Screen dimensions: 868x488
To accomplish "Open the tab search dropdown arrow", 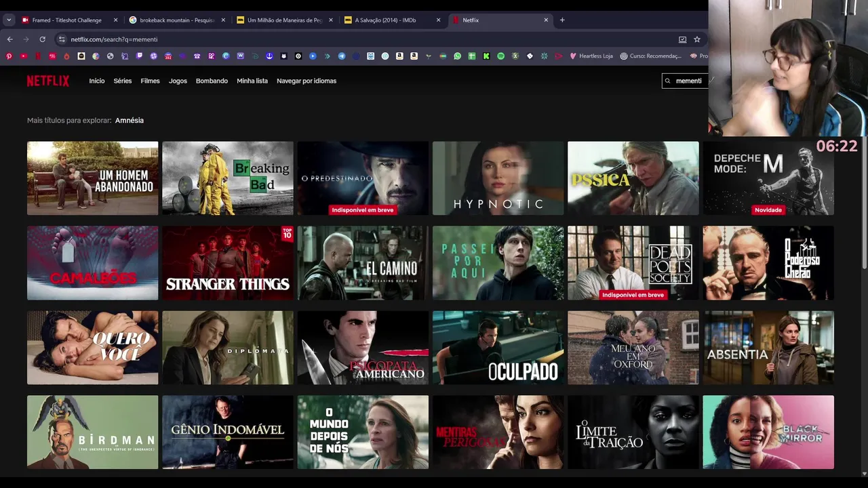I will tap(9, 20).
